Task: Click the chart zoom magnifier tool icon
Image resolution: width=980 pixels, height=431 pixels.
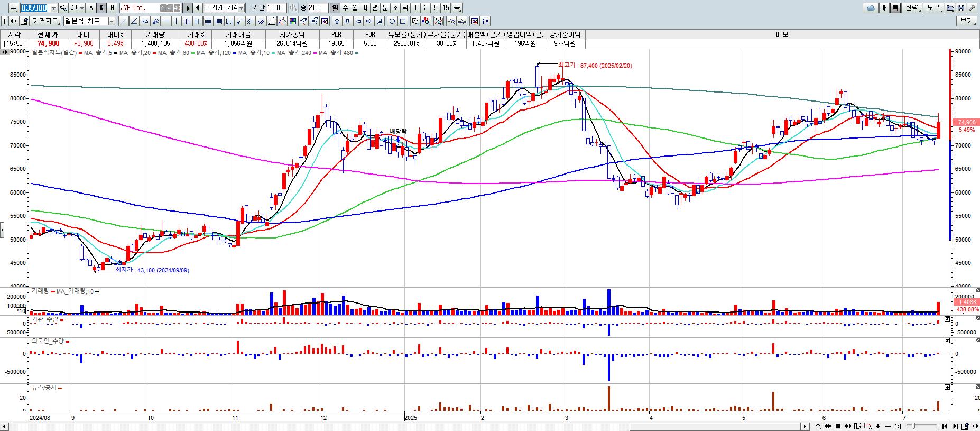Action: pos(415,21)
